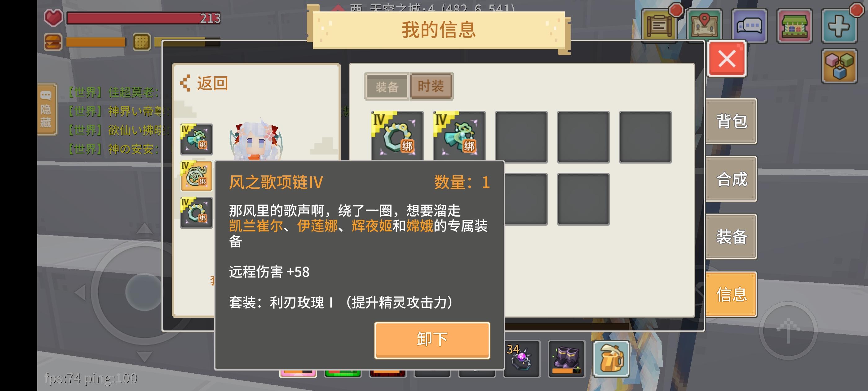868x391 pixels.
Task: Switch to the 时装 tab
Action: pyautogui.click(x=431, y=86)
